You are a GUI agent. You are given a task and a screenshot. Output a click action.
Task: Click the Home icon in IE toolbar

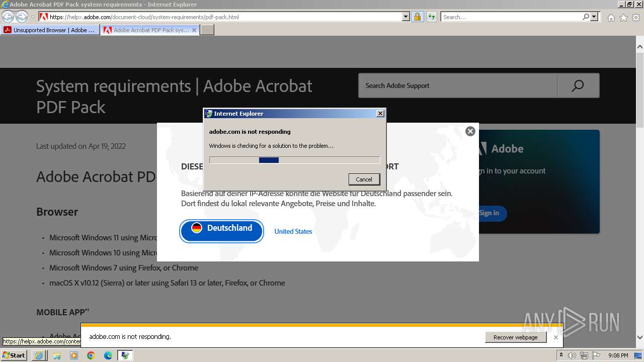pos(611,18)
